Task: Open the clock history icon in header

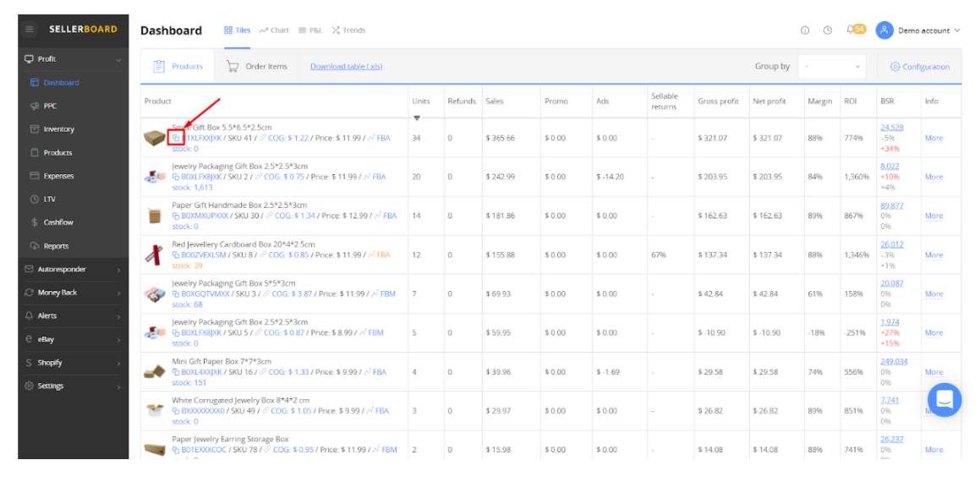Action: tap(828, 30)
